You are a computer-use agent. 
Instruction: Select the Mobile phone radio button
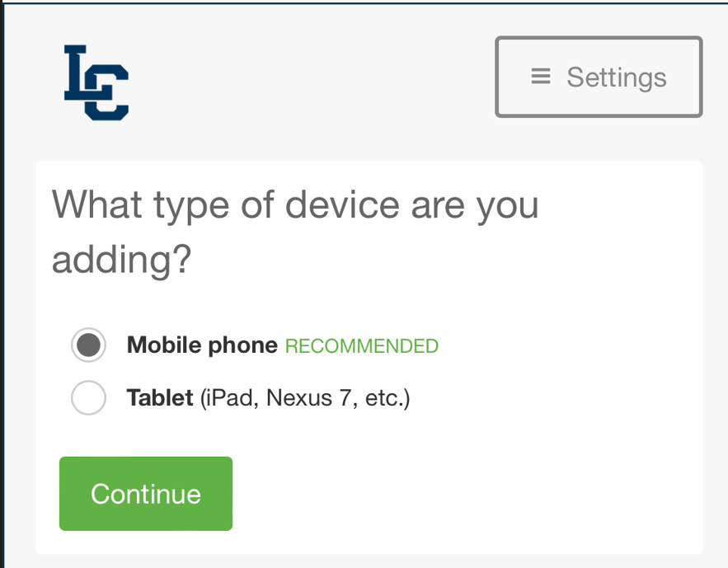click(88, 345)
